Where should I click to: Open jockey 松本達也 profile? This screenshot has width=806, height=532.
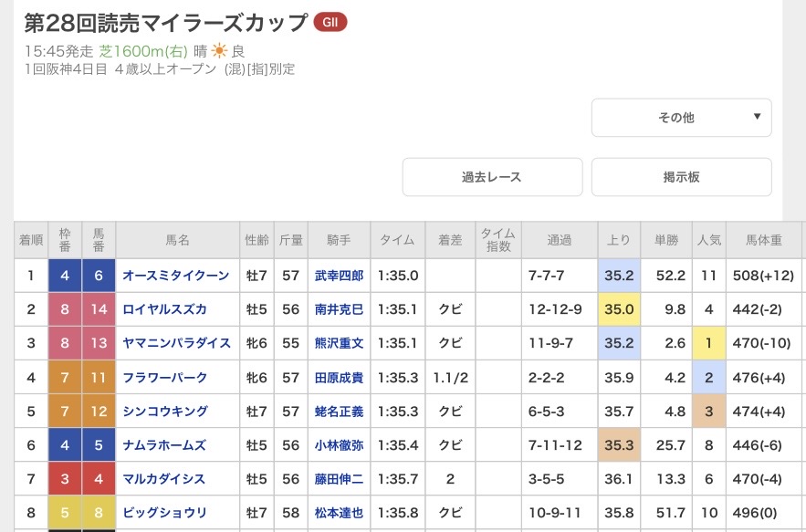(x=339, y=512)
